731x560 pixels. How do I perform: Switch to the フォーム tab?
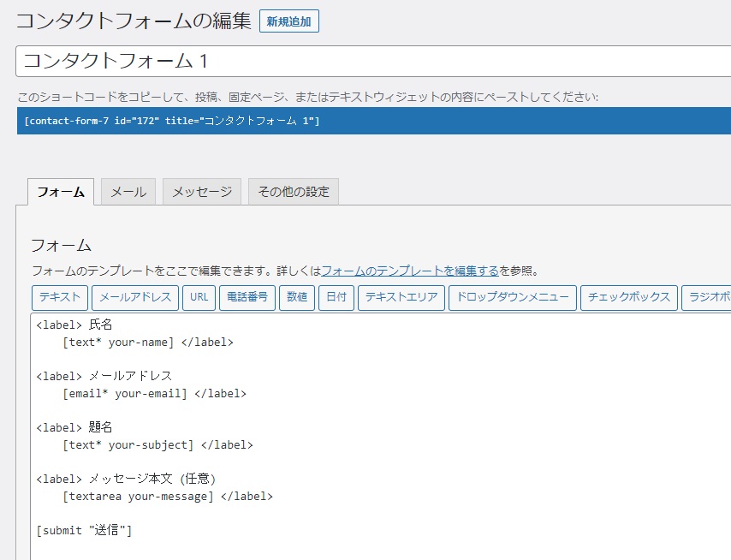pos(61,192)
